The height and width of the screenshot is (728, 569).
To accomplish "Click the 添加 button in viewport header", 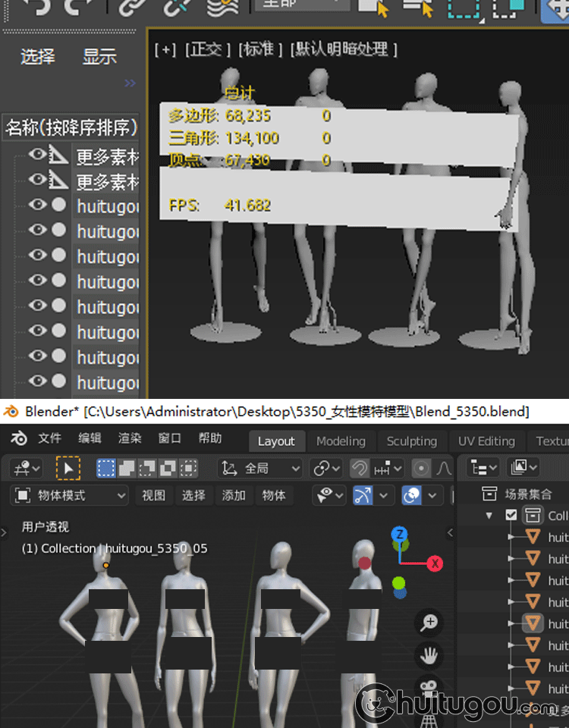I will pos(234,496).
